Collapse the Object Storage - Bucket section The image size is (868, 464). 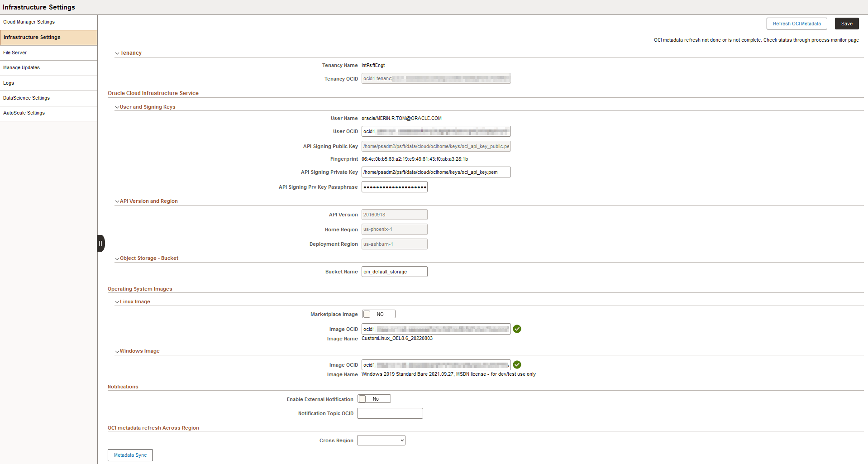pyautogui.click(x=117, y=258)
